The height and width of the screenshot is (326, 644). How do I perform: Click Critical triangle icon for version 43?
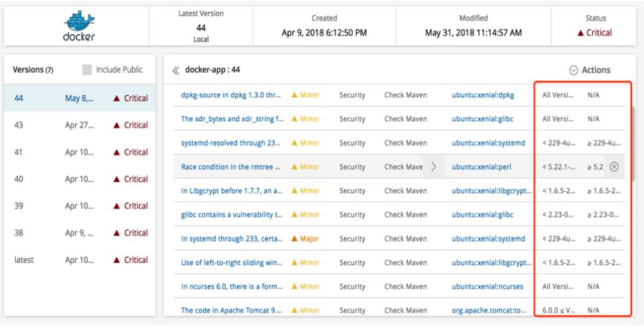pos(118,125)
